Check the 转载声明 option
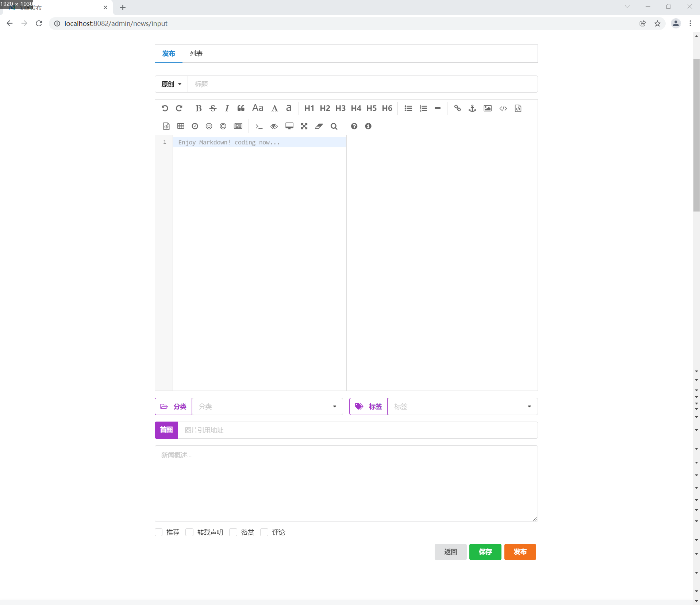 [189, 532]
